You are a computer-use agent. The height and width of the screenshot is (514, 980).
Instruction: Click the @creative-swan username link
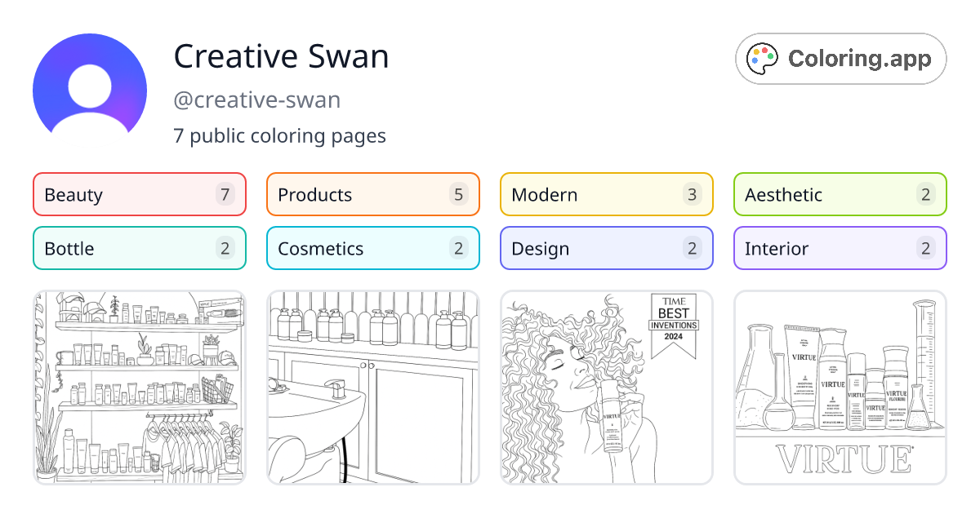257,100
